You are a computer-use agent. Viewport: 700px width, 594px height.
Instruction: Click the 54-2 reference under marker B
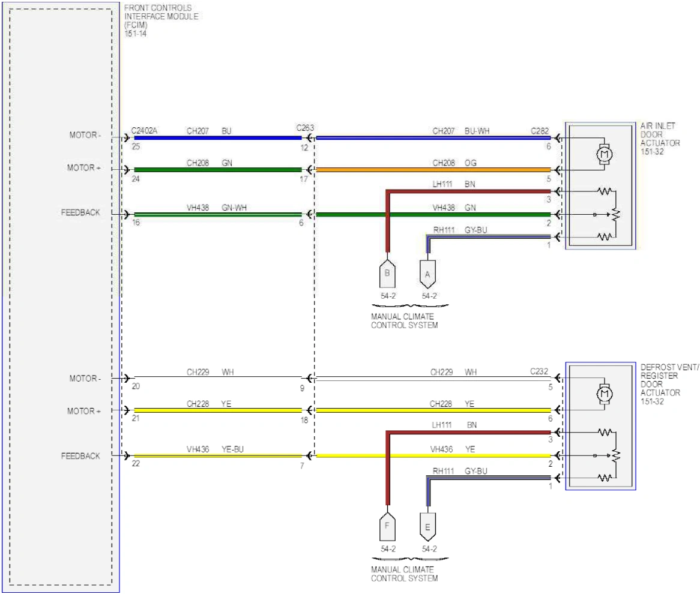pos(388,296)
